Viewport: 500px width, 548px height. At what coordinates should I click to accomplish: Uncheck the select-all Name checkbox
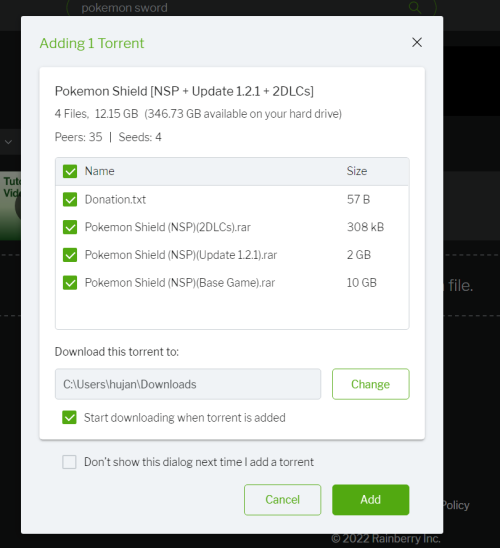[70, 171]
